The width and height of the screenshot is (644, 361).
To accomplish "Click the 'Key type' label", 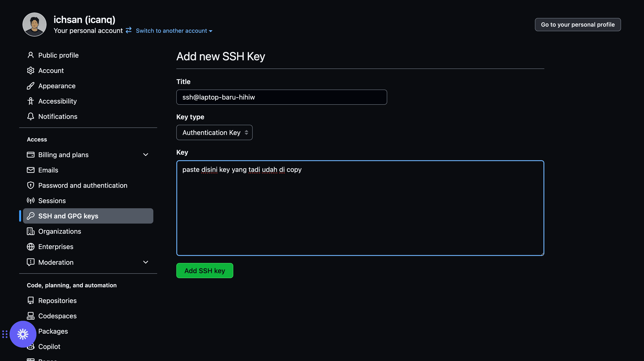I will pos(190,117).
